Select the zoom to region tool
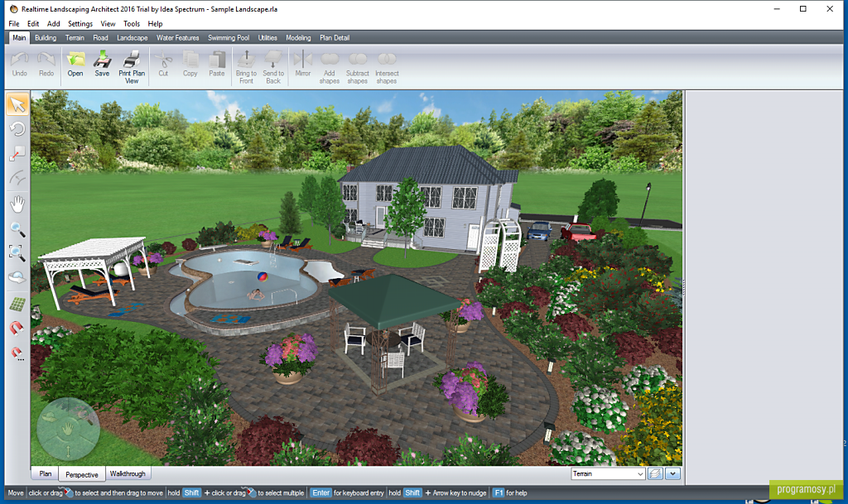Image resolution: width=848 pixels, height=504 pixels. point(17,252)
